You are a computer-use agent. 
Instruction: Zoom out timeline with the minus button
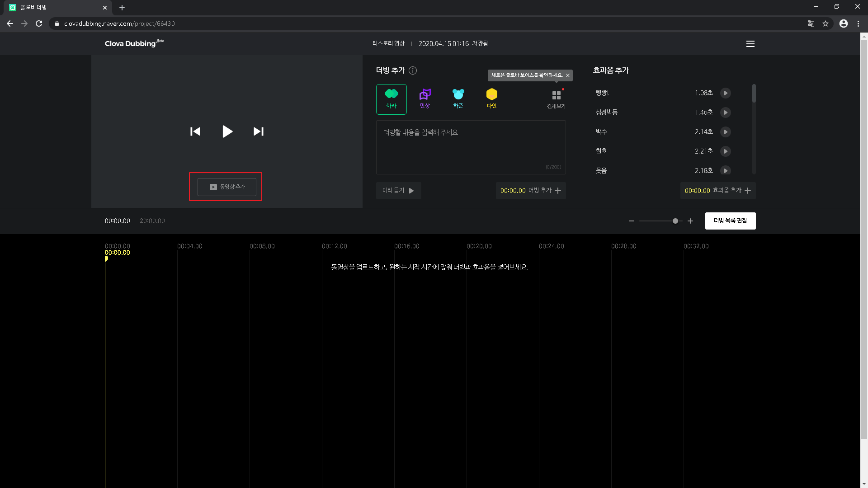[632, 221]
